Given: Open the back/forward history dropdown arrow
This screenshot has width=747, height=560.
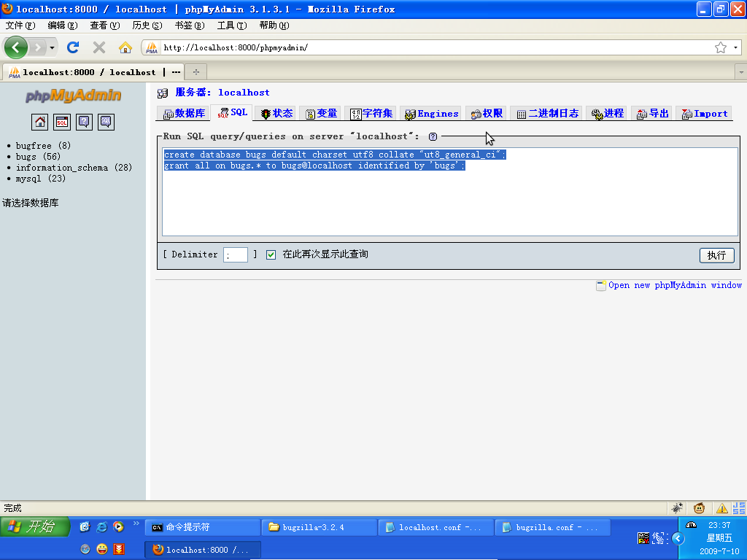Looking at the screenshot, I should (x=52, y=47).
